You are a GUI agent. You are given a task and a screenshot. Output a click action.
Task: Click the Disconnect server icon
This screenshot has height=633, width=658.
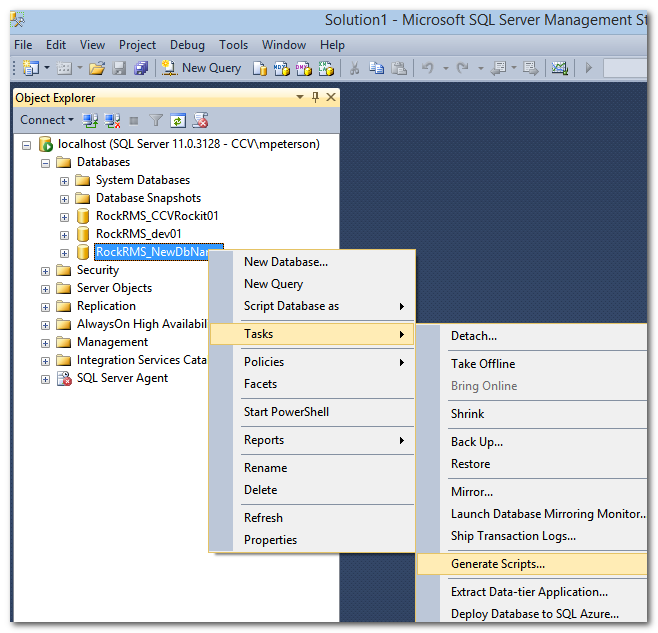click(111, 120)
